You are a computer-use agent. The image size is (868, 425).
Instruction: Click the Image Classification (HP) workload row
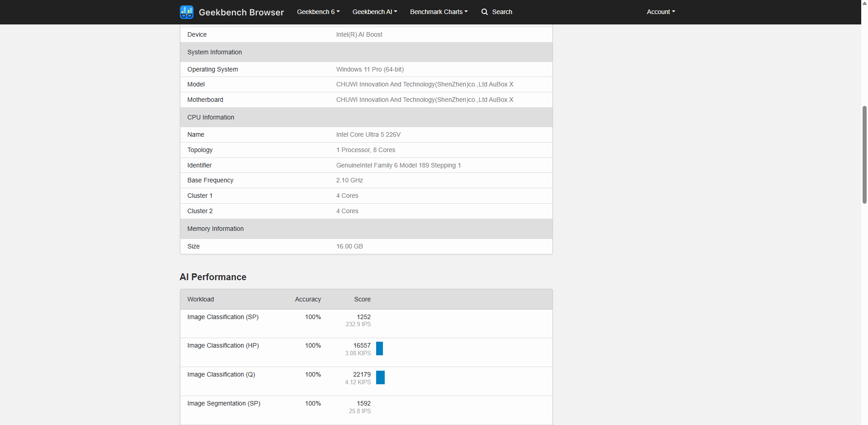click(366, 352)
